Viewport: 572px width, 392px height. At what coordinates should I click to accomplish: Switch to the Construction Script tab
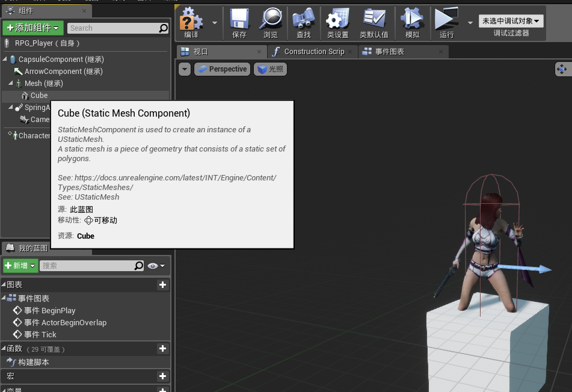pos(313,52)
